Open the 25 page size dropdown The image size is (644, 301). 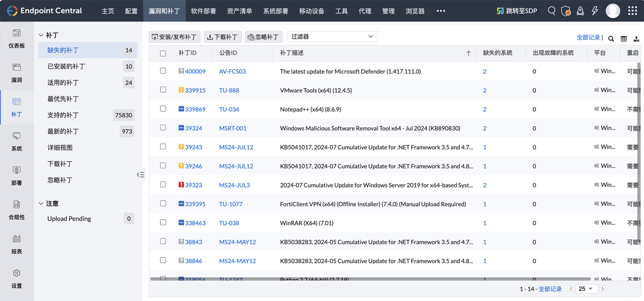(x=586, y=289)
